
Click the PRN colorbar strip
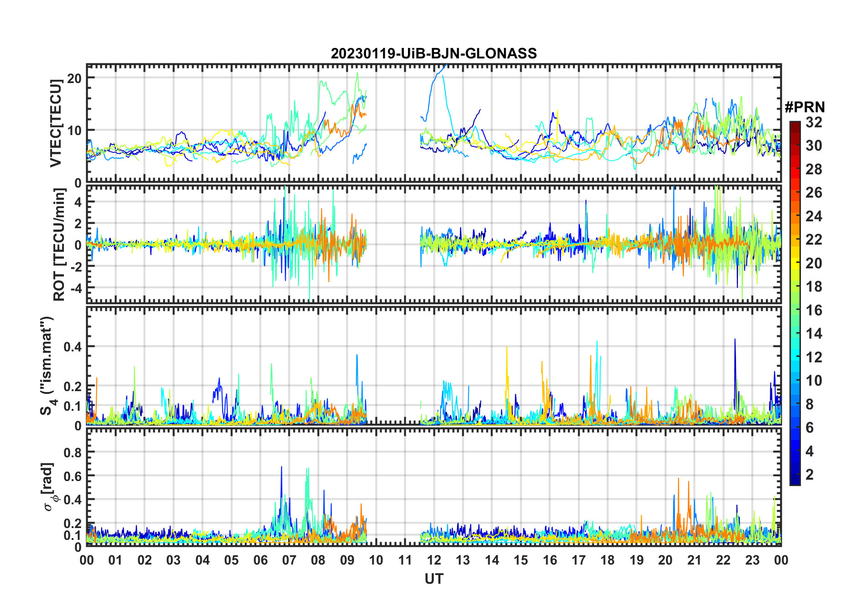(795, 303)
